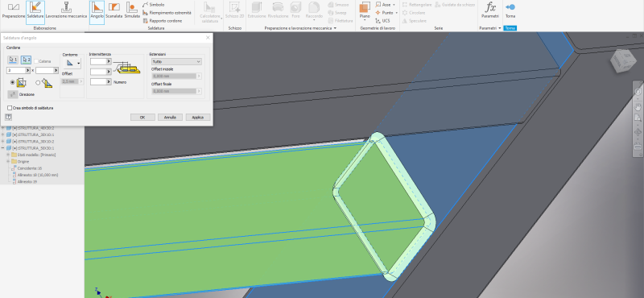Select the Smusso chamfer tool

tap(338, 5)
